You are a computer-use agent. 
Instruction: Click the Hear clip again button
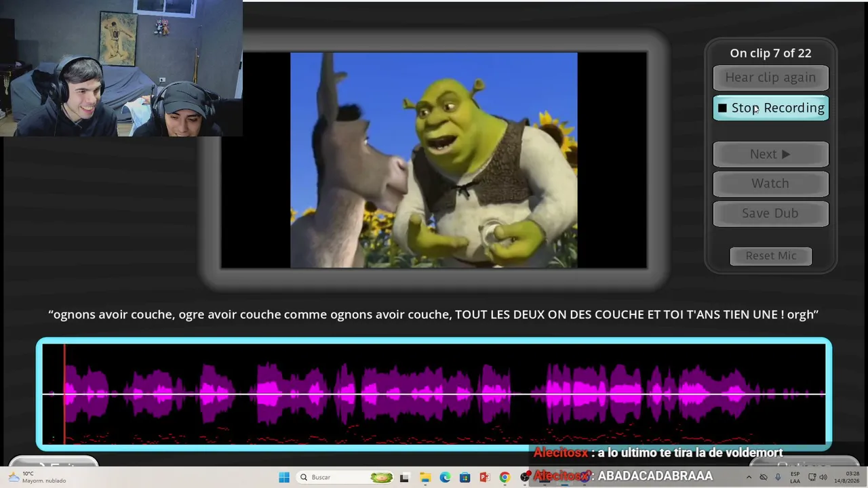pyautogui.click(x=770, y=77)
